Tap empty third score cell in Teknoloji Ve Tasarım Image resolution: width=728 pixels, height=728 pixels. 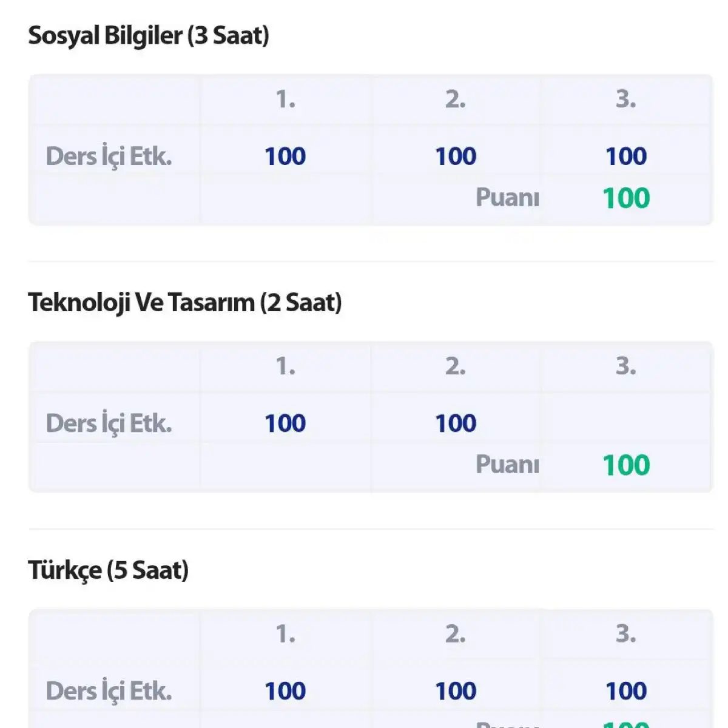pos(626,417)
